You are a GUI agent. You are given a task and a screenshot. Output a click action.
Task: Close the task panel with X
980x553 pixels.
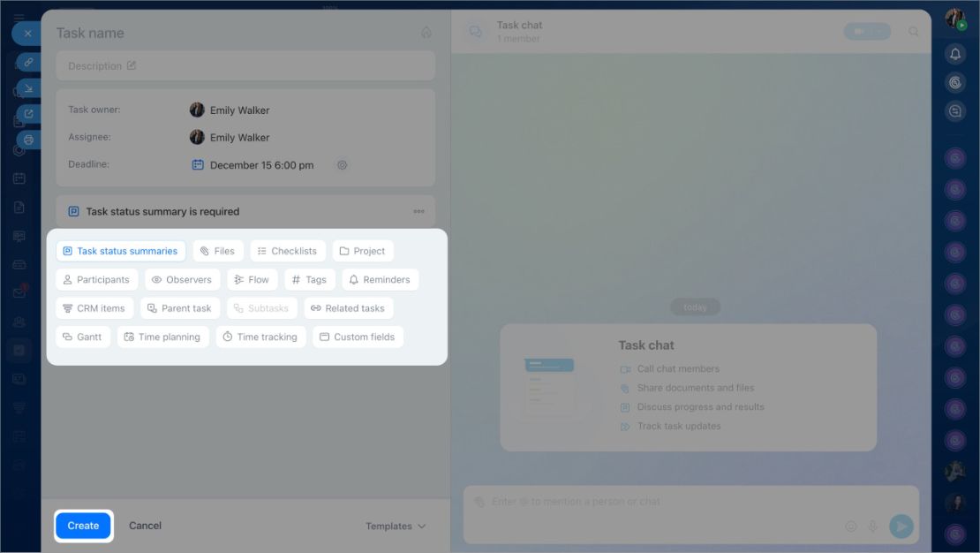tap(27, 34)
